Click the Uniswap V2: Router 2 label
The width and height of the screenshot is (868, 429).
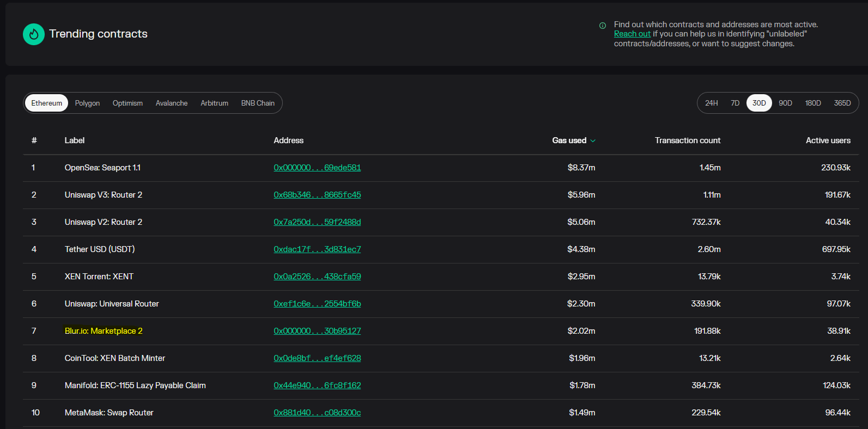(x=104, y=222)
